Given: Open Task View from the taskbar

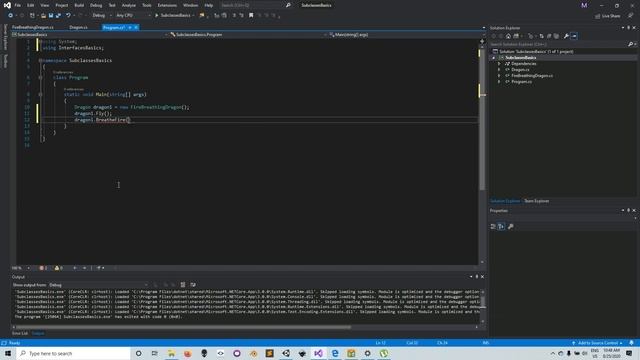Looking at the screenshot, I should 155,353.
